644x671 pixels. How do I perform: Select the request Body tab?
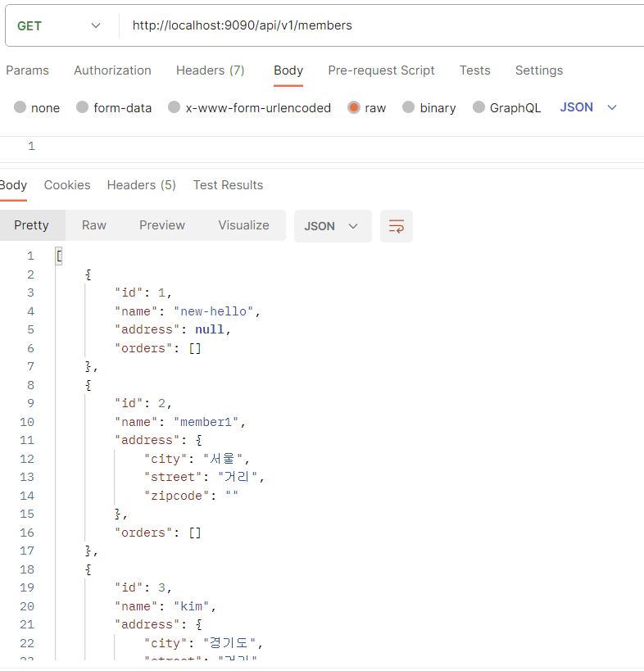(x=288, y=70)
